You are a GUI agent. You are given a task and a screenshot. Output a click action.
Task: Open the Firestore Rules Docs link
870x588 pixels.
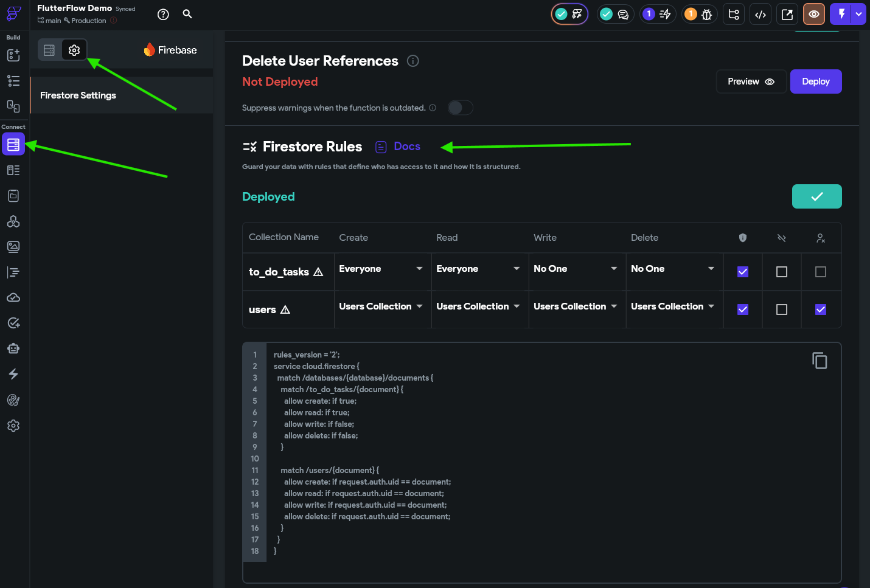[x=398, y=147]
